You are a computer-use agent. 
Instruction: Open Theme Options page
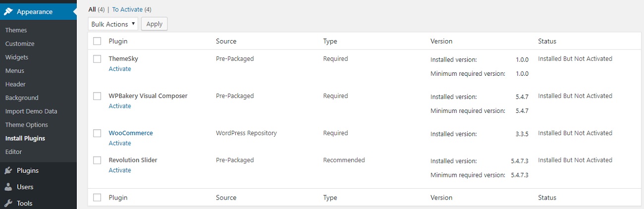click(27, 125)
